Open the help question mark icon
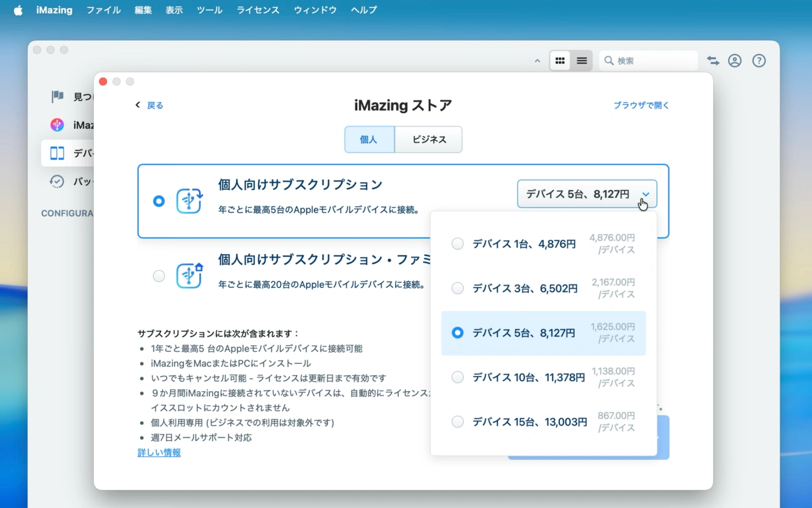Viewport: 812px width, 508px height. (x=759, y=61)
